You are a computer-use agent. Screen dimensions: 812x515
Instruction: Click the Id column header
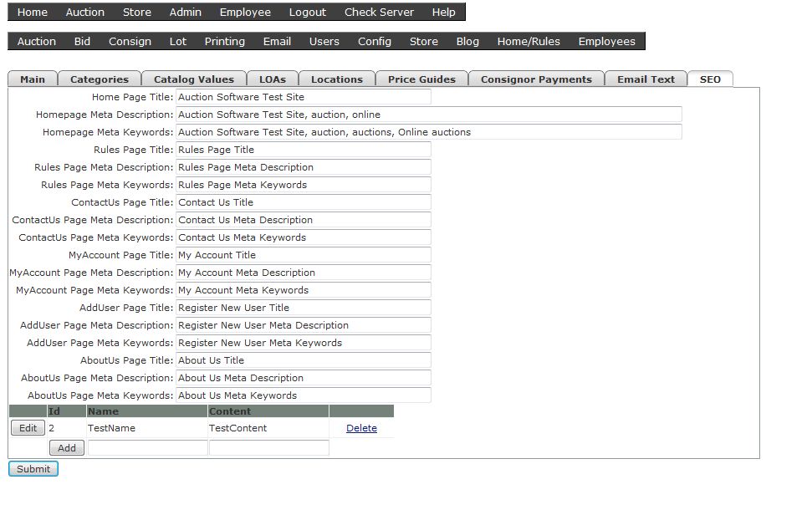coord(67,411)
